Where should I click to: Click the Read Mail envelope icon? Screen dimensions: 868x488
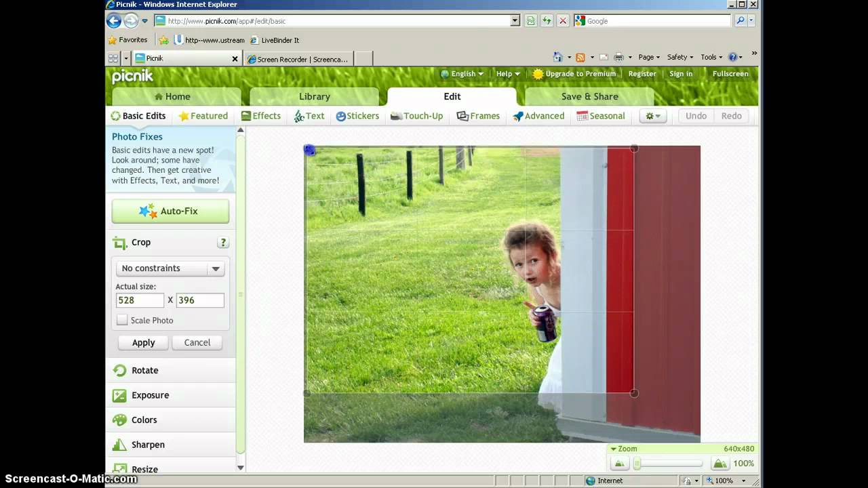(604, 57)
